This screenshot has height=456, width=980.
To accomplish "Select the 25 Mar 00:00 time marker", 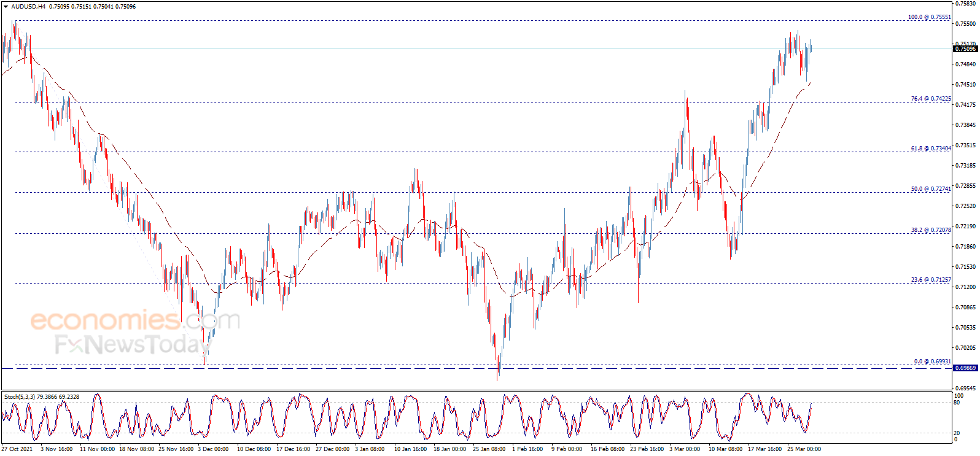I will pyautogui.click(x=804, y=449).
